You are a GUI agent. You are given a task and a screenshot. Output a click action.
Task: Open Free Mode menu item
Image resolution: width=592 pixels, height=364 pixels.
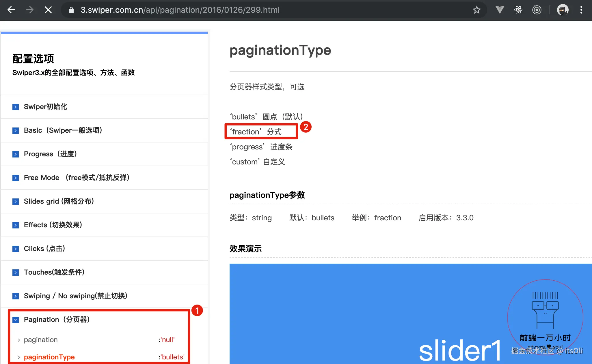[x=77, y=178]
